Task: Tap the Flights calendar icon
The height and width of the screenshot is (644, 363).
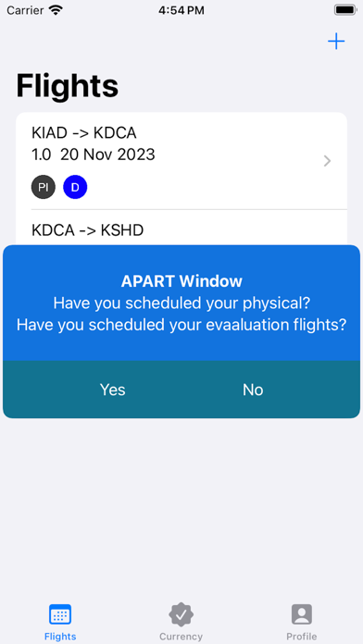Action: point(60,614)
